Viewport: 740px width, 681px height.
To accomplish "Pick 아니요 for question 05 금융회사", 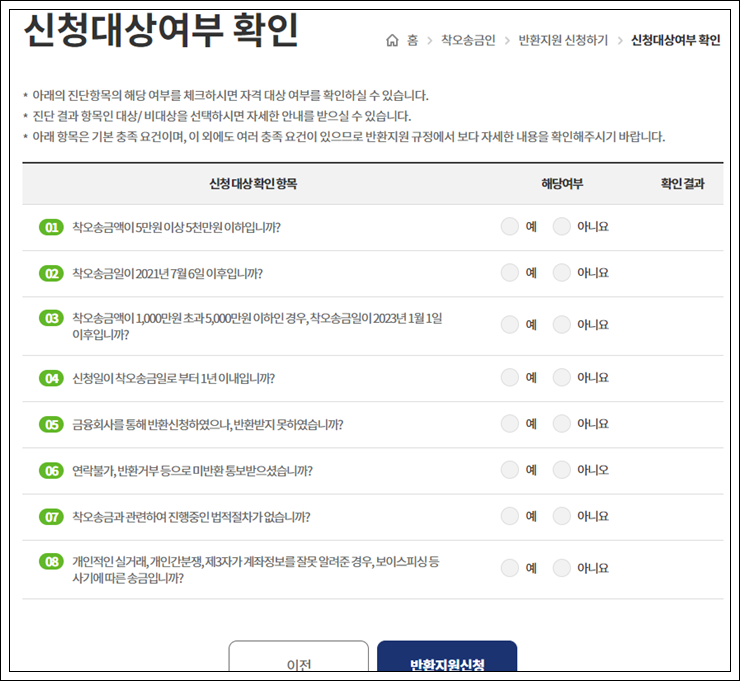I will pos(562,424).
